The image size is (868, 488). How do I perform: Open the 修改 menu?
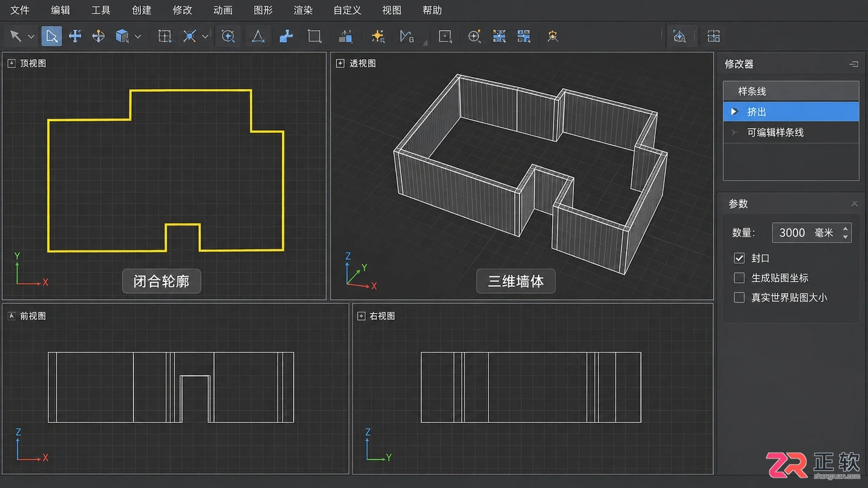tap(183, 10)
